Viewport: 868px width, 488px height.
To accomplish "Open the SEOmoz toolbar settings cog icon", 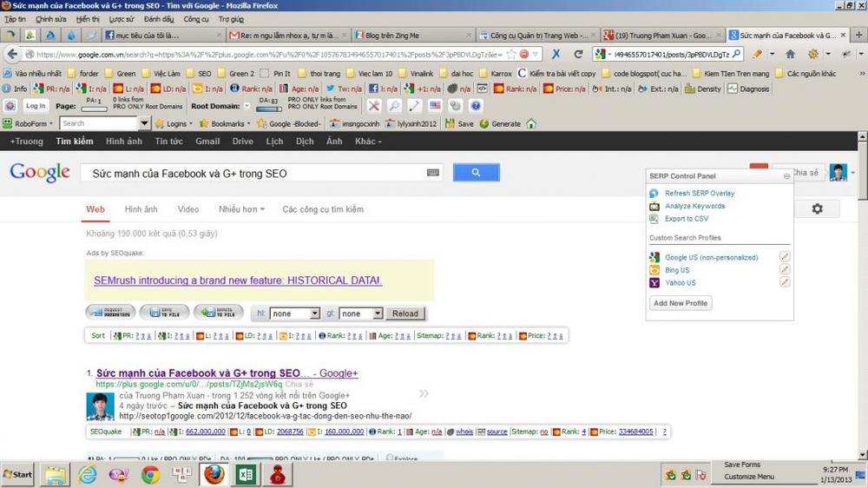I will click(10, 106).
